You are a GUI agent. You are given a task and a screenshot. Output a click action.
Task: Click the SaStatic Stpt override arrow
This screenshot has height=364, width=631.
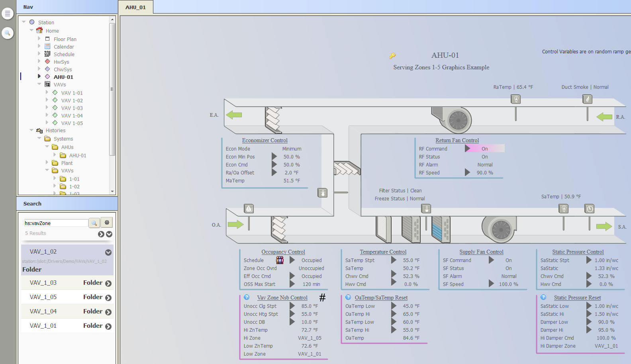pos(589,260)
